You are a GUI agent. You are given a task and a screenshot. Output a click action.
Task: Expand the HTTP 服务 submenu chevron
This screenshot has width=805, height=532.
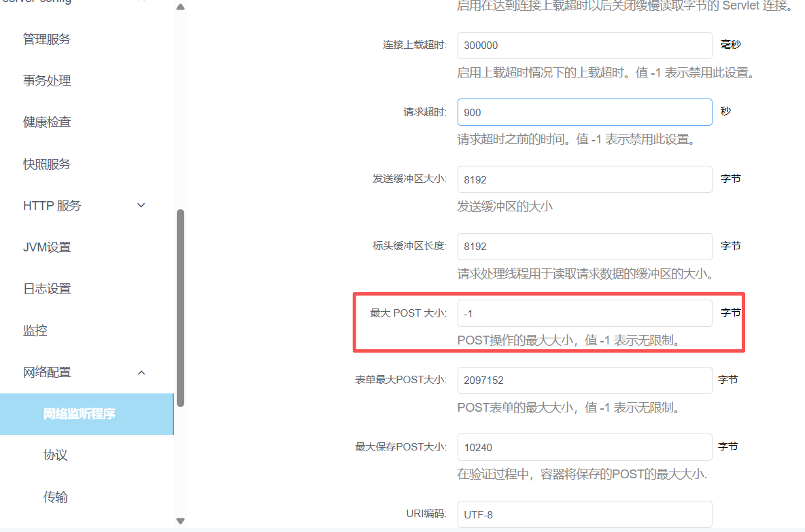point(141,206)
